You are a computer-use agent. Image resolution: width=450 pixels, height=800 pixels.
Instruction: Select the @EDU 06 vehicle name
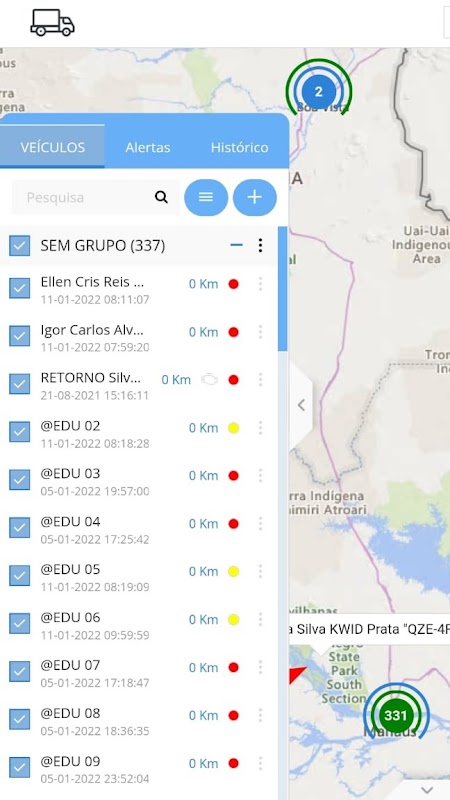[x=70, y=617]
